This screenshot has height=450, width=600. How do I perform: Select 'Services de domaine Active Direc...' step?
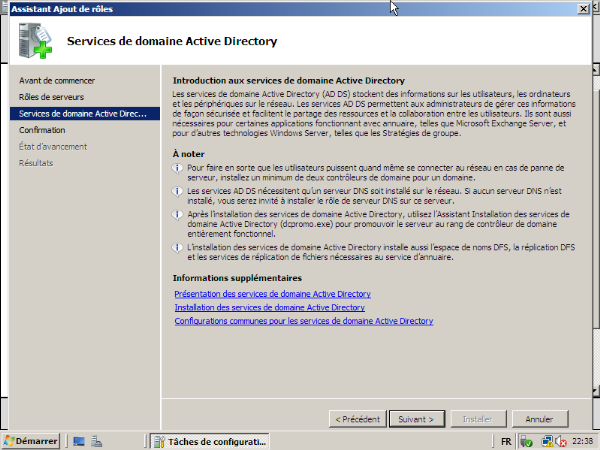pyautogui.click(x=83, y=113)
